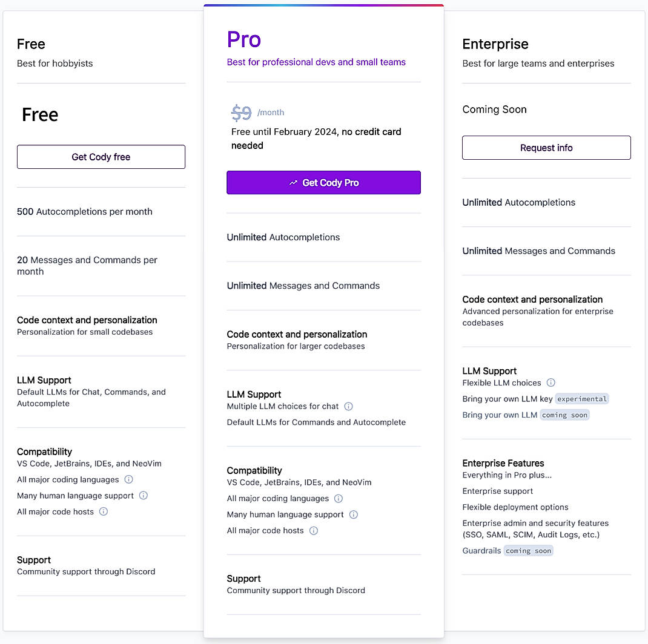This screenshot has height=644, width=648.
Task: Select the Pro plan heading
Action: 243,39
